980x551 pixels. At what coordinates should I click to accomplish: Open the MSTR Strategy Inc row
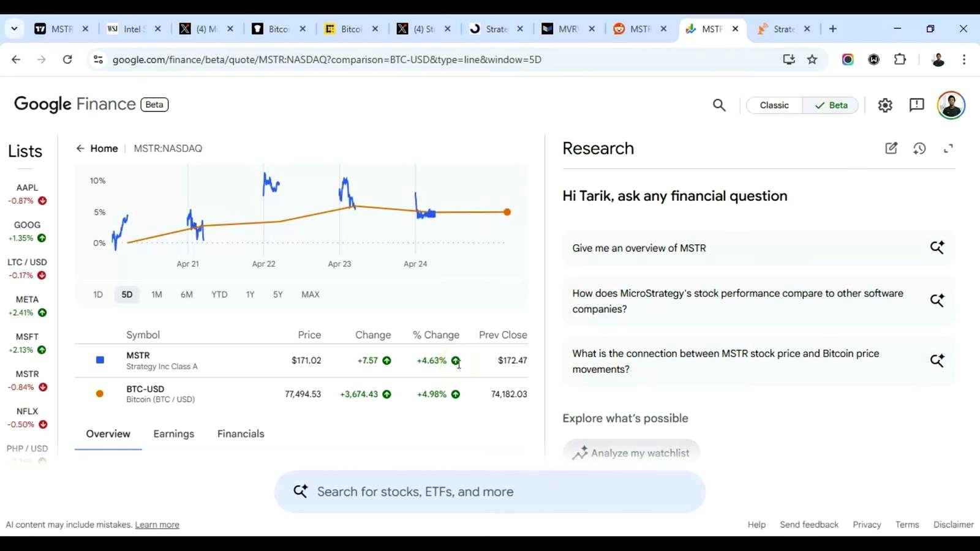click(301, 361)
